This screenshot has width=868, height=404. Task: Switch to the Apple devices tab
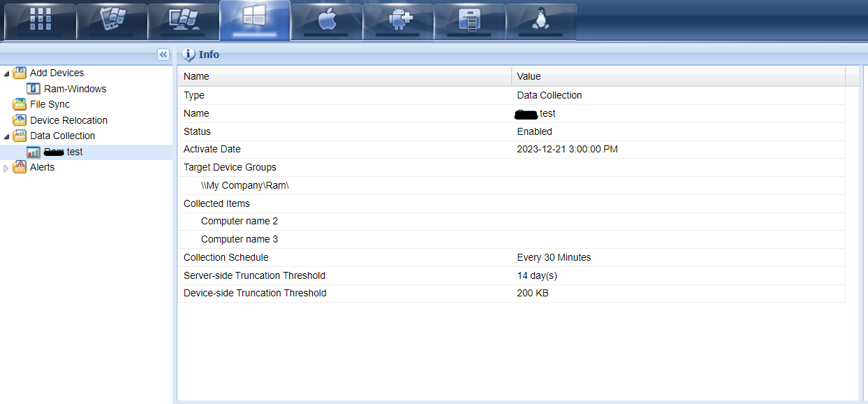coord(326,19)
